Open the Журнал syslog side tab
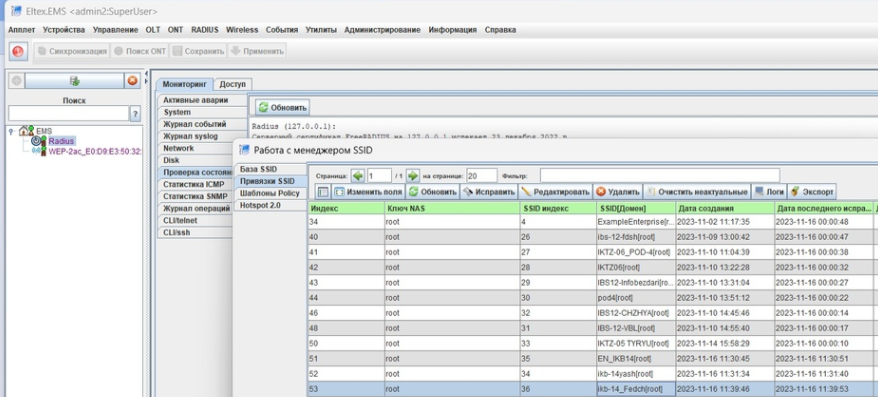This screenshot has height=397, width=878. coord(202,136)
